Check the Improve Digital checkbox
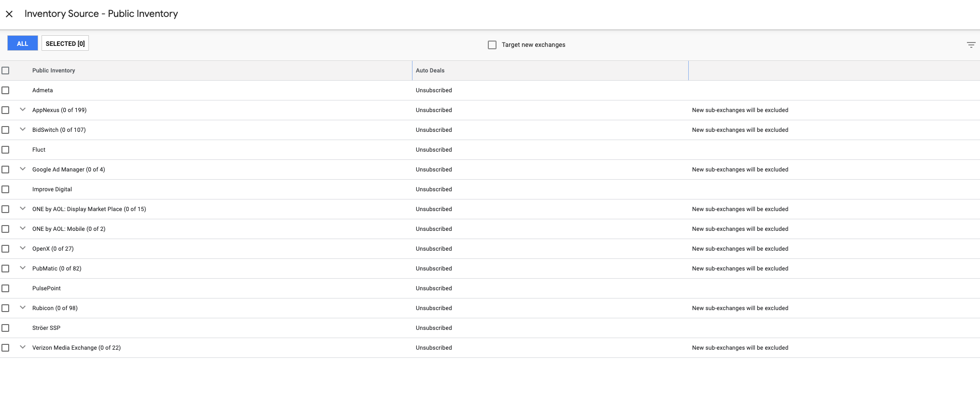 [x=5, y=189]
